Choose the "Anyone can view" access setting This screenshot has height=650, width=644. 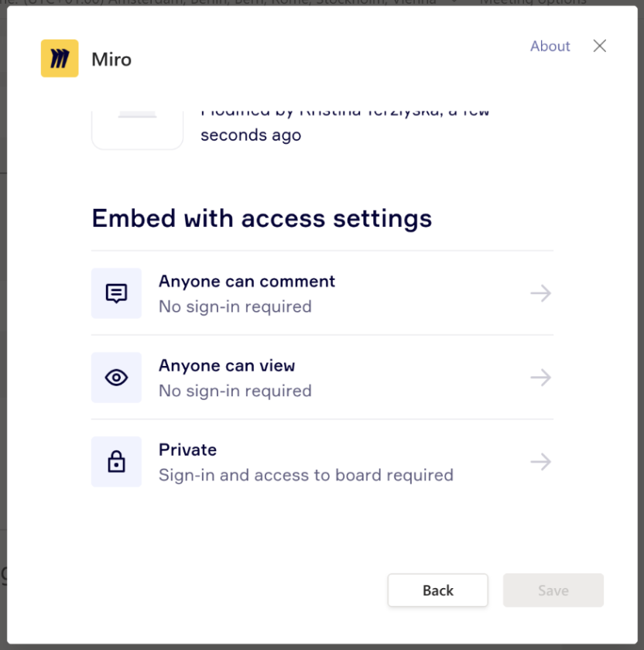[227, 366]
